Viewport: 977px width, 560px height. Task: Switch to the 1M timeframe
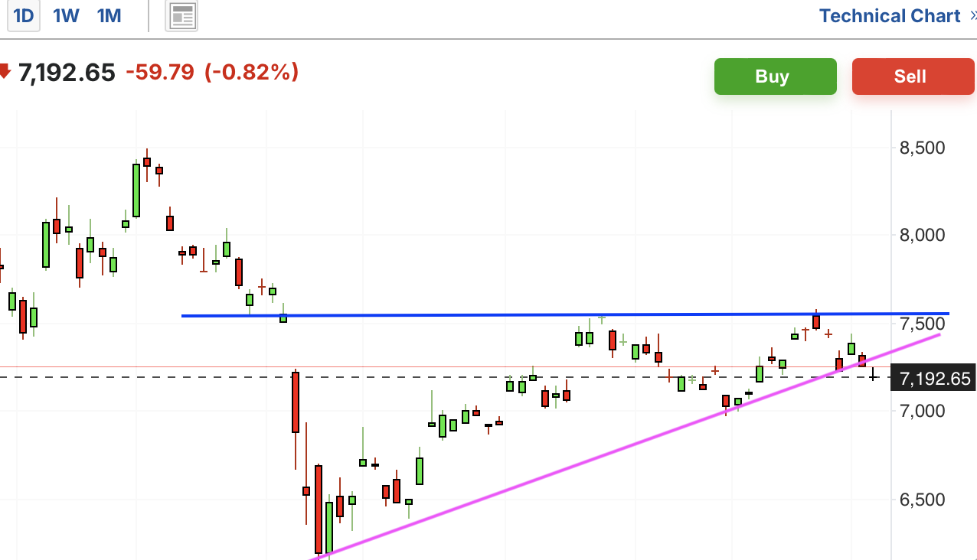click(109, 16)
